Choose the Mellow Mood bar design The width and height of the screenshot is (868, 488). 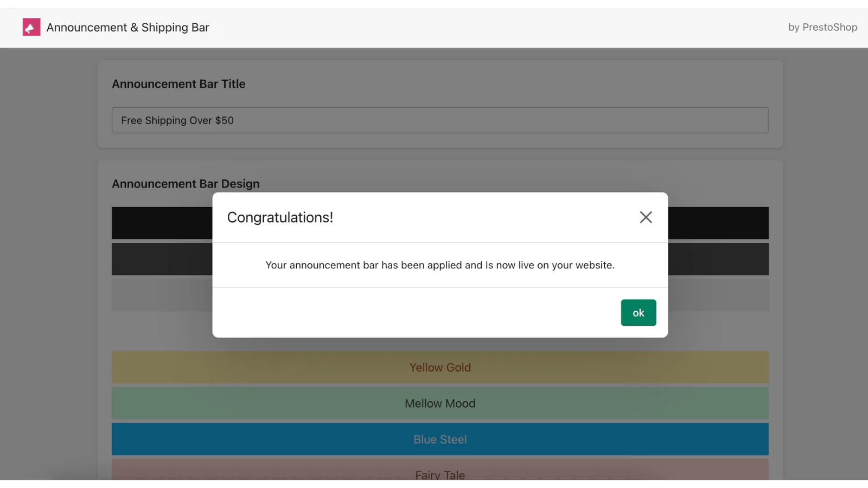tap(439, 403)
